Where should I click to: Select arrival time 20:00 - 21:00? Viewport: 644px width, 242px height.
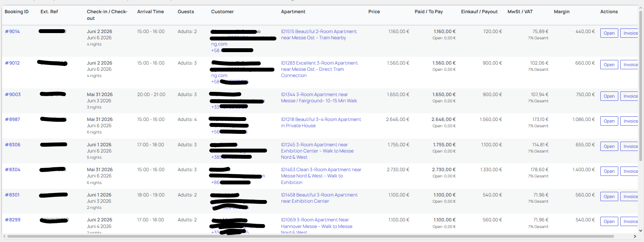tap(151, 95)
